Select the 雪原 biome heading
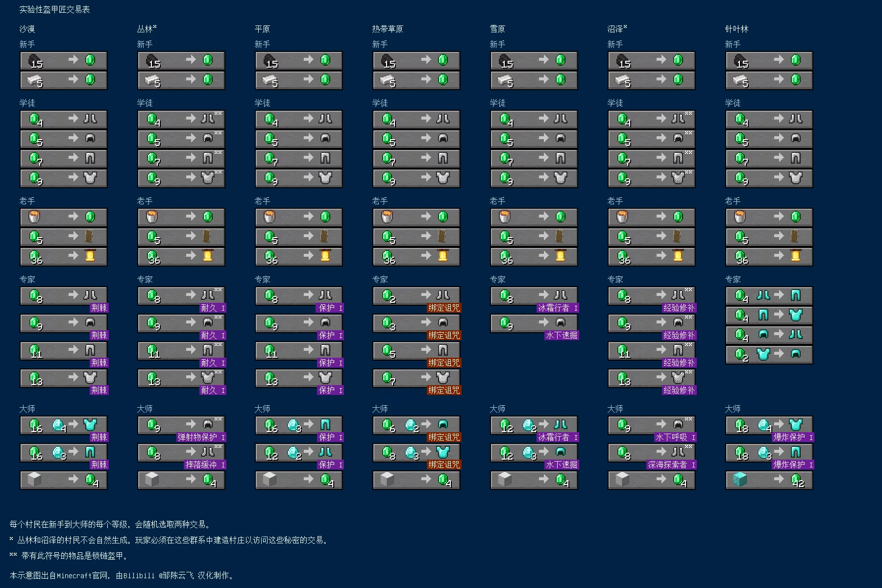 pyautogui.click(x=497, y=29)
